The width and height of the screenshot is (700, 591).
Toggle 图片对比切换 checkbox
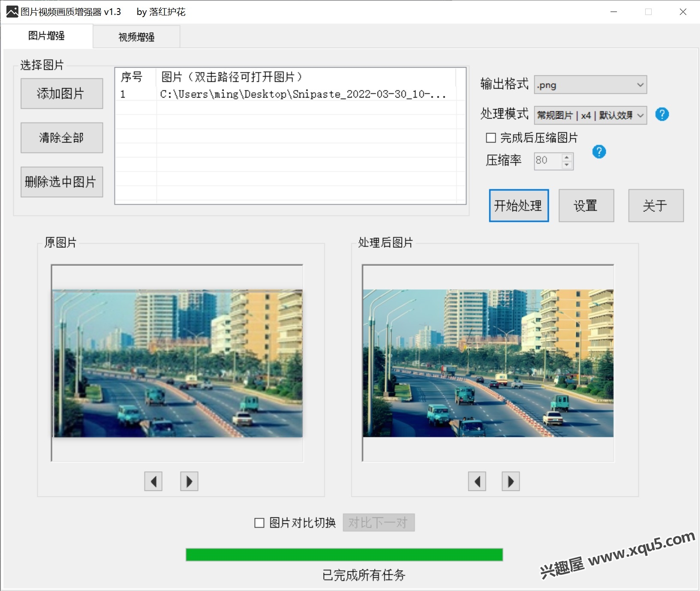click(x=259, y=523)
